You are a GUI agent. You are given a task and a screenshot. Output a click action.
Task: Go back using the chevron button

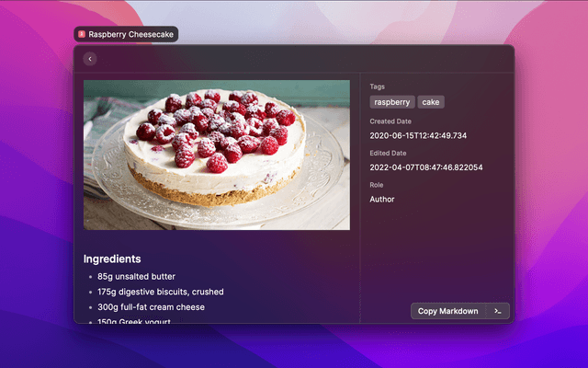tap(90, 59)
